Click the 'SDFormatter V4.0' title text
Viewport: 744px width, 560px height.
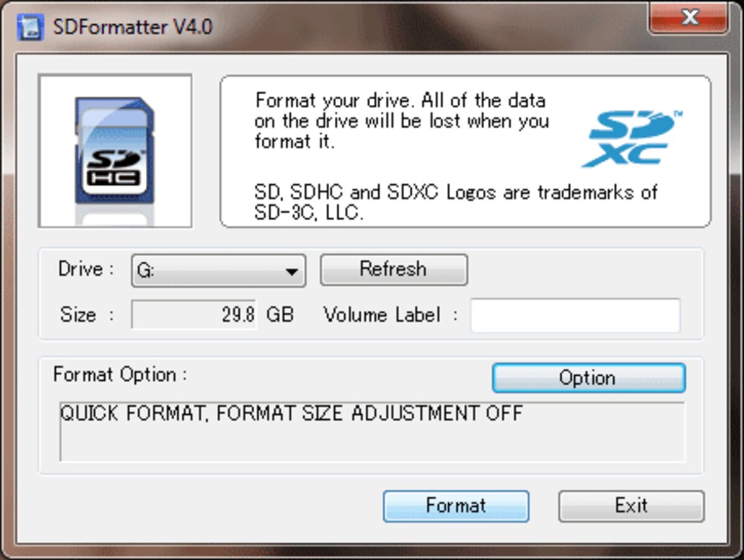point(133,27)
